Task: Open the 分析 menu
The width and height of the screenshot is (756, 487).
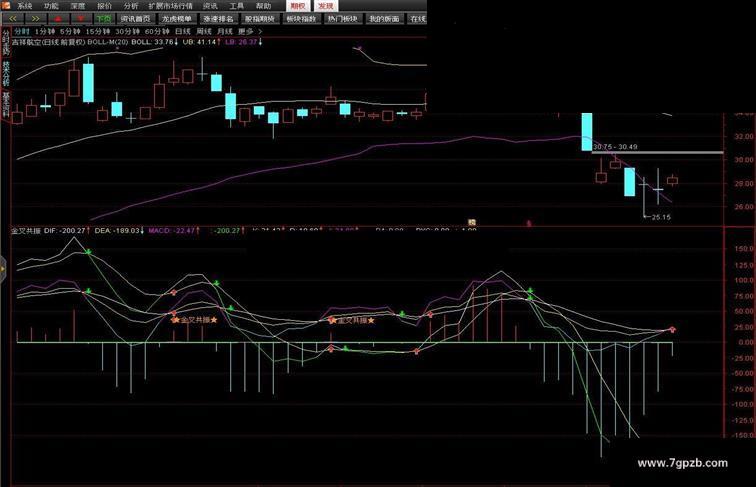Action: click(x=131, y=6)
